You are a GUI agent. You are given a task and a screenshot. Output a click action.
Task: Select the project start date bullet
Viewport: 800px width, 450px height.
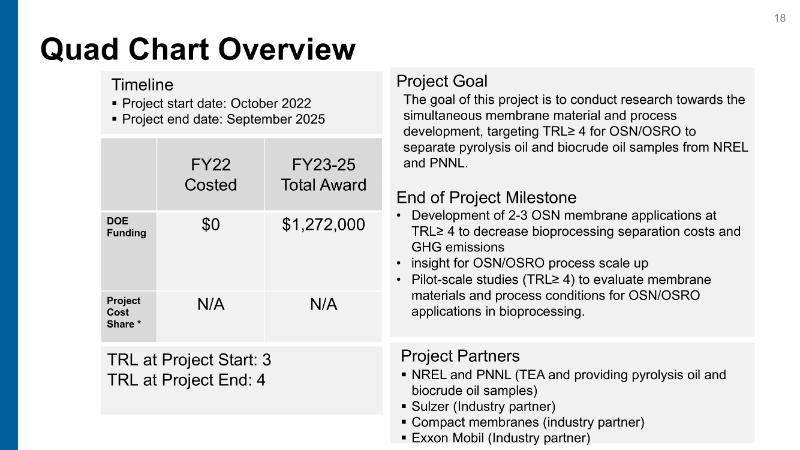click(216, 103)
